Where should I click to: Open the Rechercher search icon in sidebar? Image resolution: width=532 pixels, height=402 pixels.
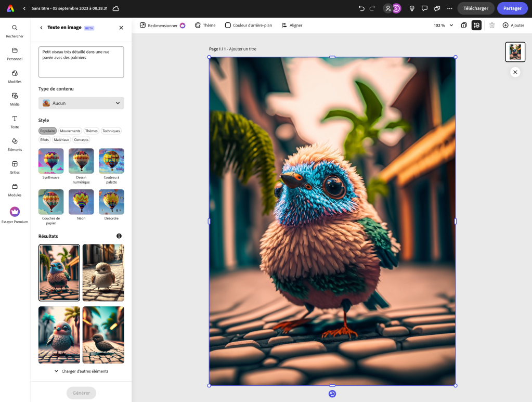click(x=15, y=28)
